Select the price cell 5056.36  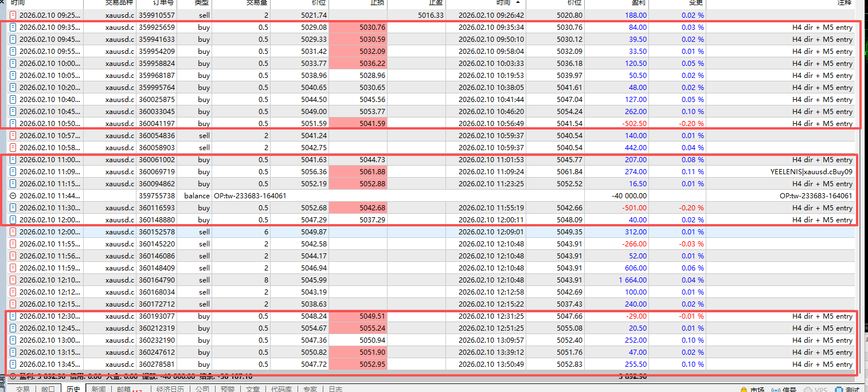[x=314, y=172]
